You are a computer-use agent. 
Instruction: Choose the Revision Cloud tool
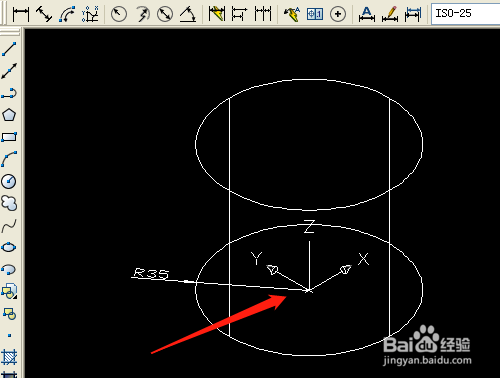[x=9, y=203]
